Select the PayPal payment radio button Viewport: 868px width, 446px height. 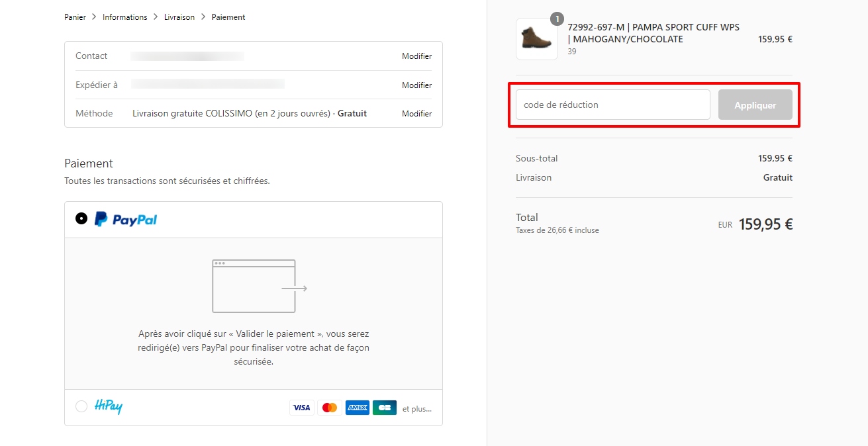coord(81,218)
